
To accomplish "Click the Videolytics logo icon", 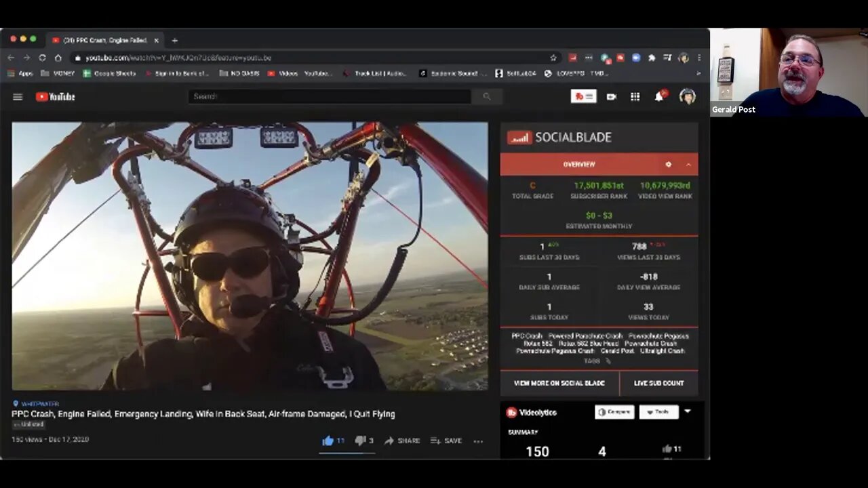I will [511, 412].
